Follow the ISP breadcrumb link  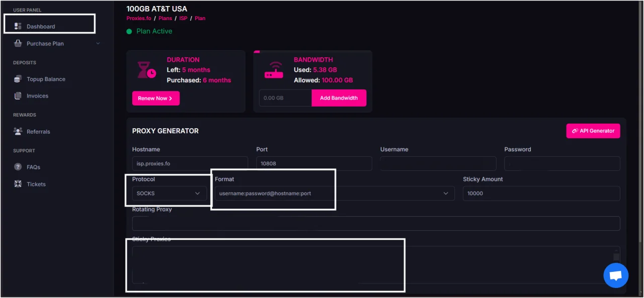click(183, 18)
